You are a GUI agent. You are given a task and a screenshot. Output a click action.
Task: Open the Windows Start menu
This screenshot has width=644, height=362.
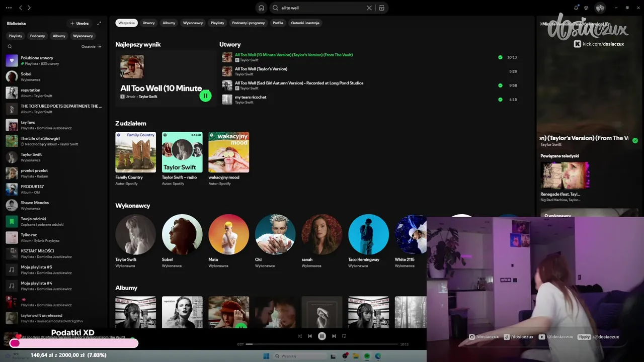[266, 356]
